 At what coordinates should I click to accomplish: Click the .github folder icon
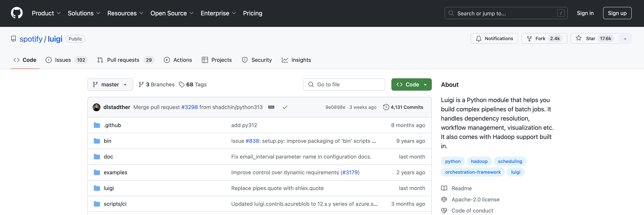(x=97, y=125)
